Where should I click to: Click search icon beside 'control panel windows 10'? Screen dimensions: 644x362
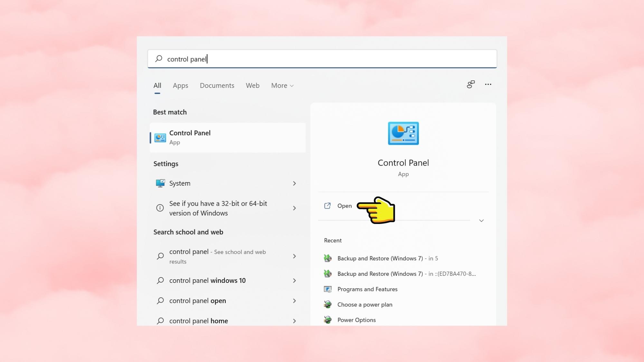160,281
